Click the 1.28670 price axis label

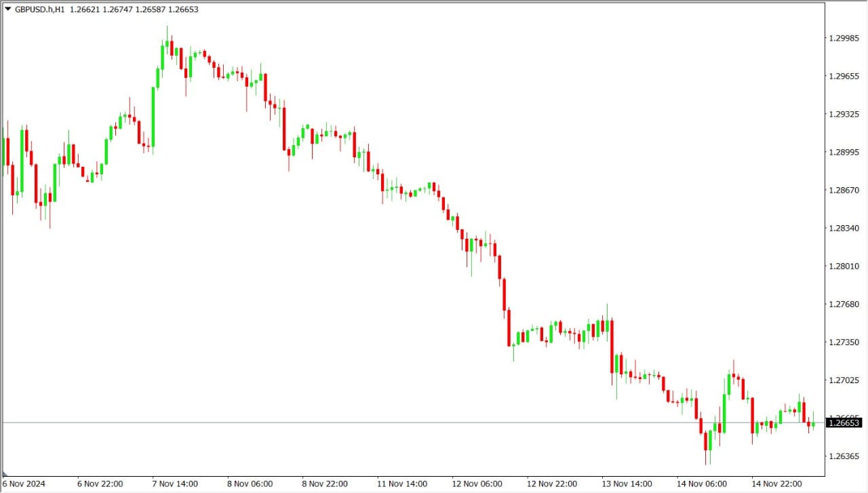tap(844, 190)
